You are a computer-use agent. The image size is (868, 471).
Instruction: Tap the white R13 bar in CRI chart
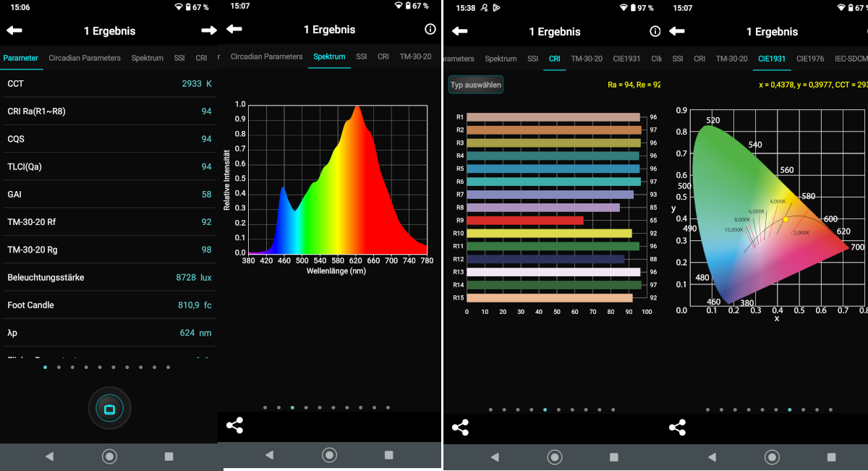(553, 272)
